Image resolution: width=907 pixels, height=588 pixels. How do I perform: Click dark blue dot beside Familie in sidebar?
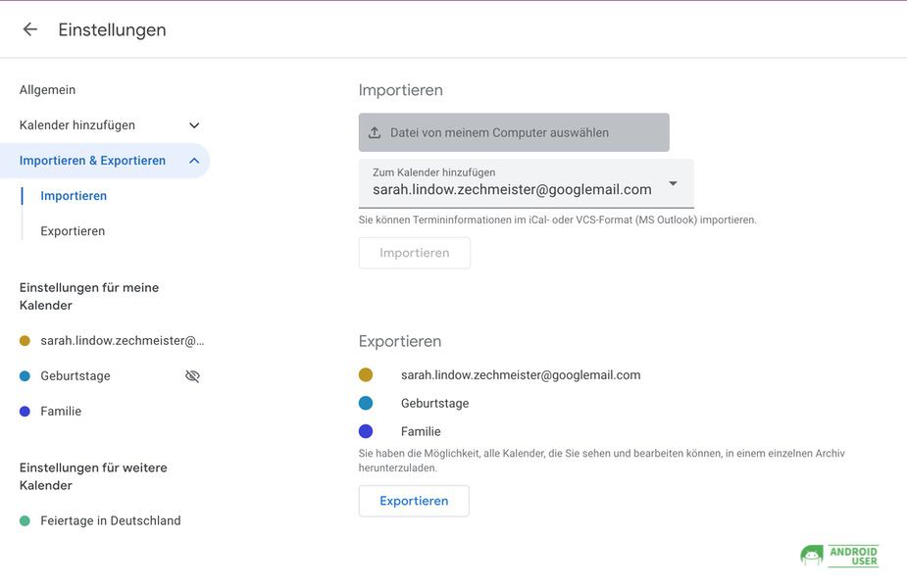pyautogui.click(x=25, y=411)
